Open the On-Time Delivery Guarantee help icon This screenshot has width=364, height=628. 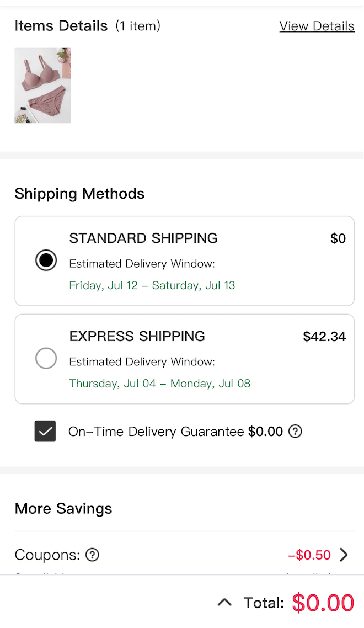point(296,432)
